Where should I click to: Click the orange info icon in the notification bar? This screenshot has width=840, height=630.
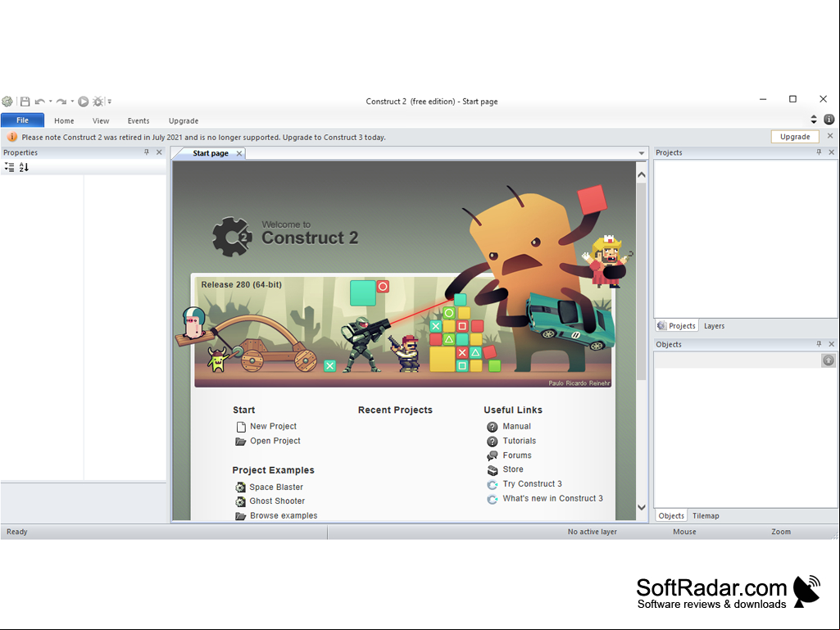coord(11,137)
